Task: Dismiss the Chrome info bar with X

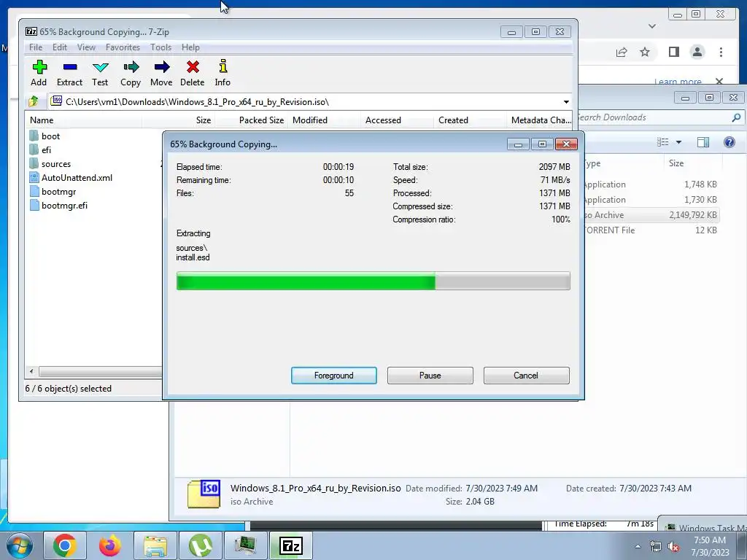Action: [x=719, y=82]
